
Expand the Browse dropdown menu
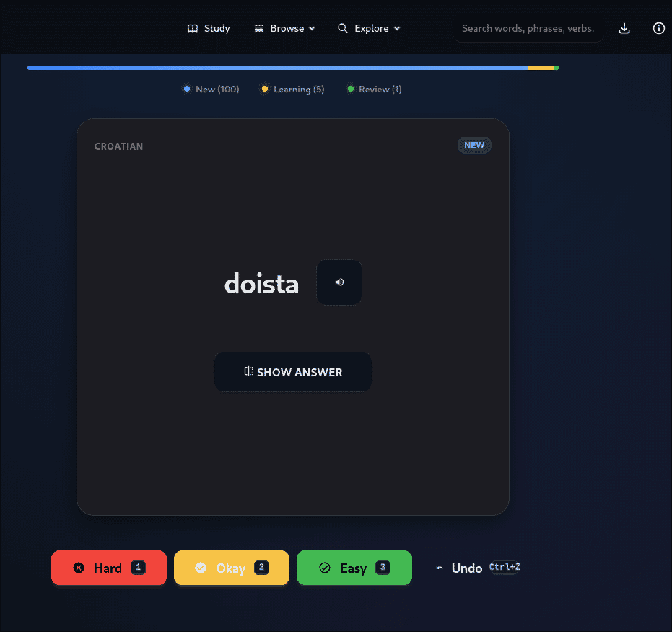point(312,28)
